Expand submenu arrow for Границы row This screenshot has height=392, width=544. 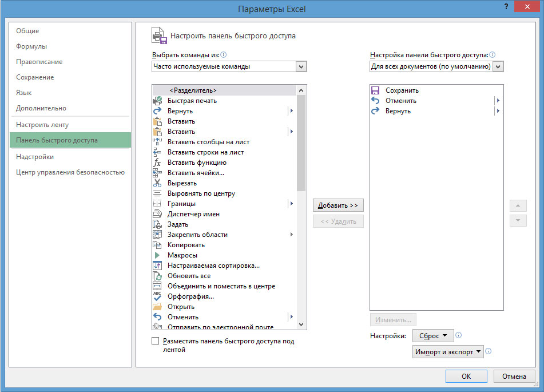pyautogui.click(x=291, y=204)
